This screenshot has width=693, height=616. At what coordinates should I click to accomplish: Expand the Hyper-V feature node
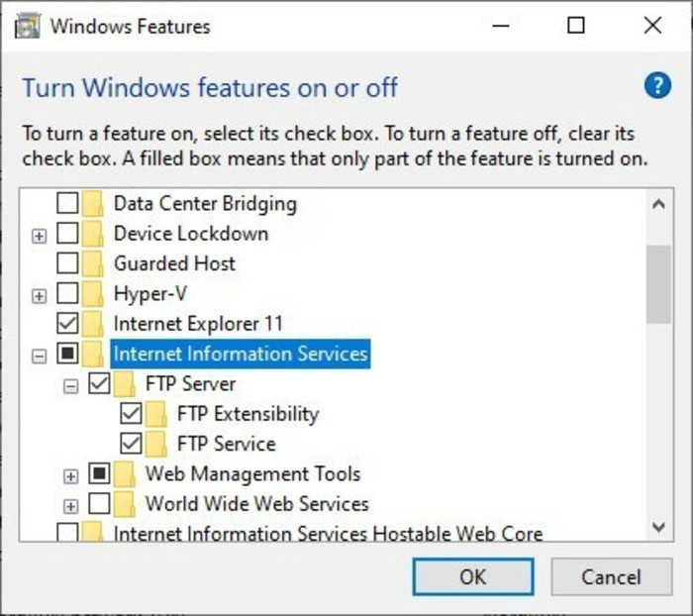click(40, 295)
